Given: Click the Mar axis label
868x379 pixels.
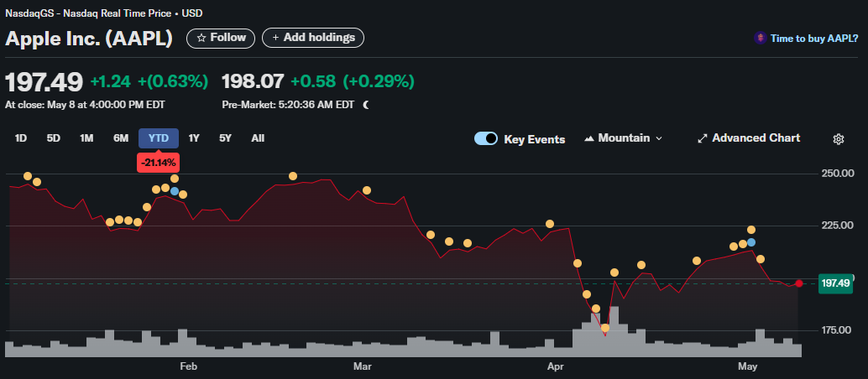Looking at the screenshot, I should pyautogui.click(x=362, y=366).
